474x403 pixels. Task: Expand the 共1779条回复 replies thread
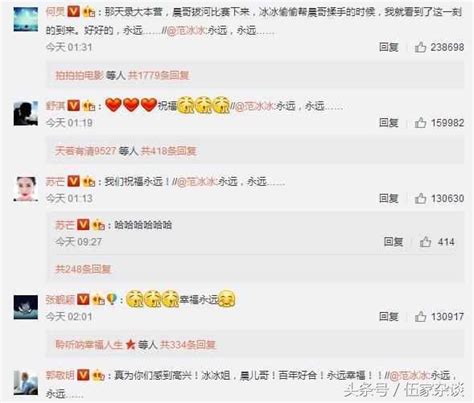pyautogui.click(x=159, y=75)
